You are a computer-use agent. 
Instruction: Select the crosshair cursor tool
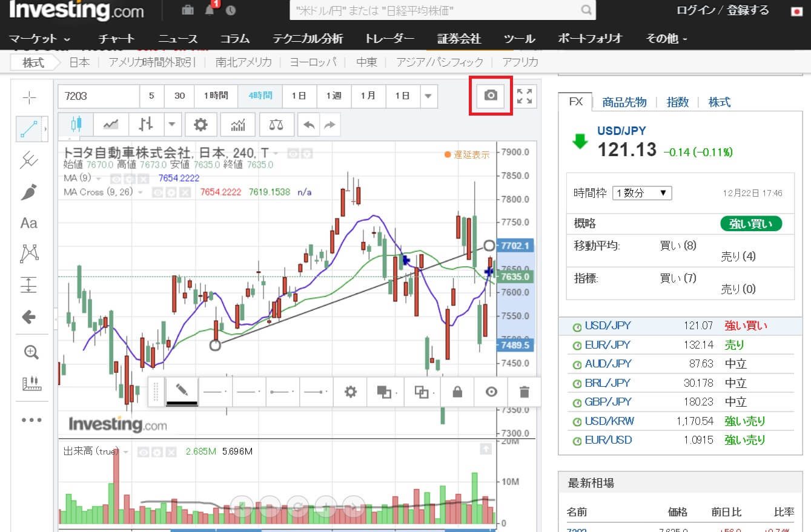(29, 97)
